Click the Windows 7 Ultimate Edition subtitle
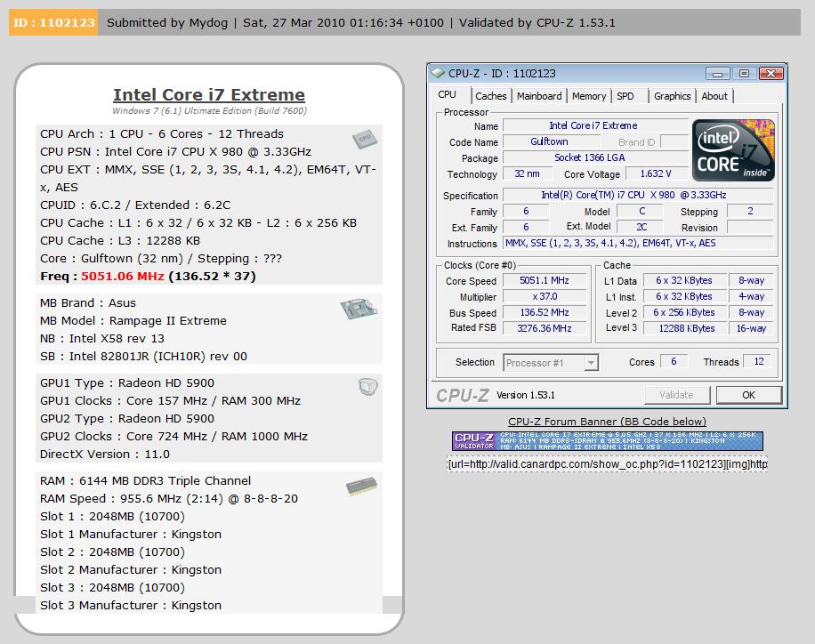The image size is (815, 644). coord(209,110)
